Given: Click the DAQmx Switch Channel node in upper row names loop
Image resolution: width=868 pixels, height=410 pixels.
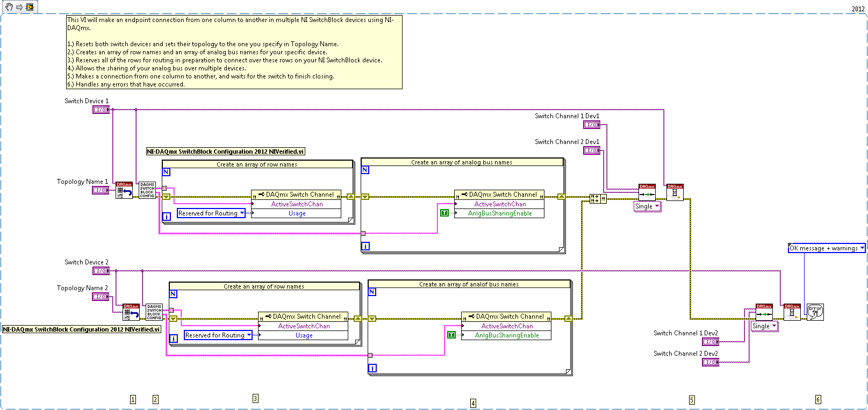Looking at the screenshot, I should click(296, 195).
